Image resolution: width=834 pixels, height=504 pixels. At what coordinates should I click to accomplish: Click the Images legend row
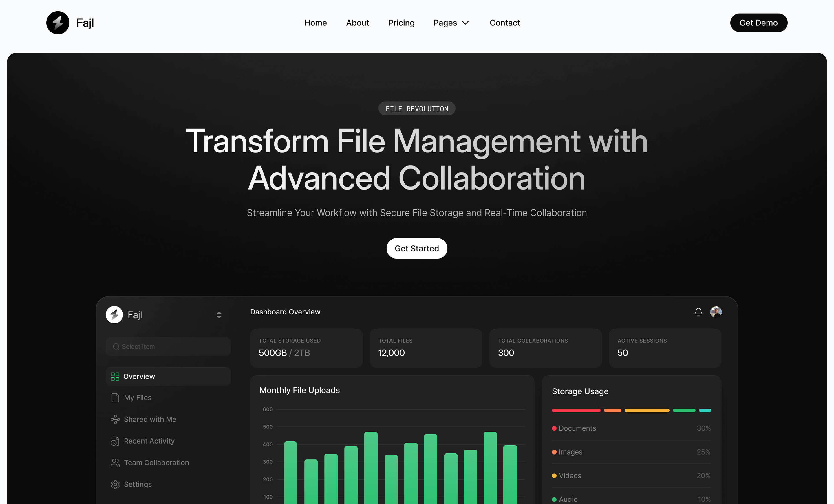[631, 452]
